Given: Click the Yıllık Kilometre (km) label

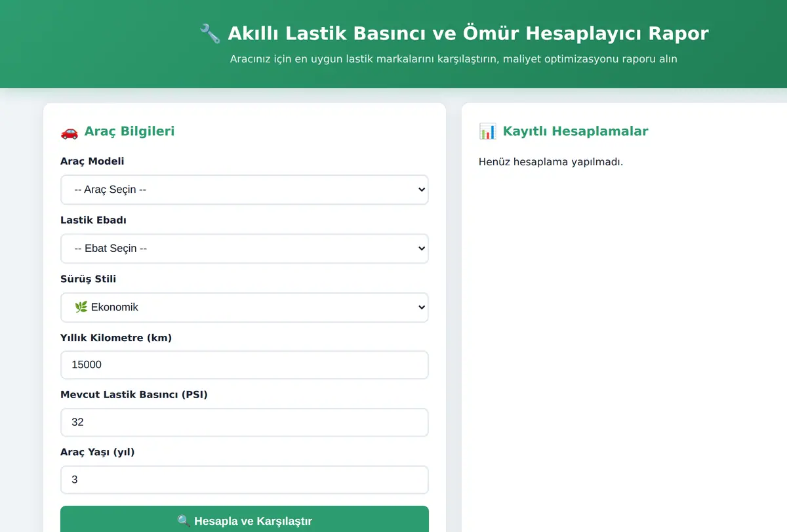Looking at the screenshot, I should (116, 338).
